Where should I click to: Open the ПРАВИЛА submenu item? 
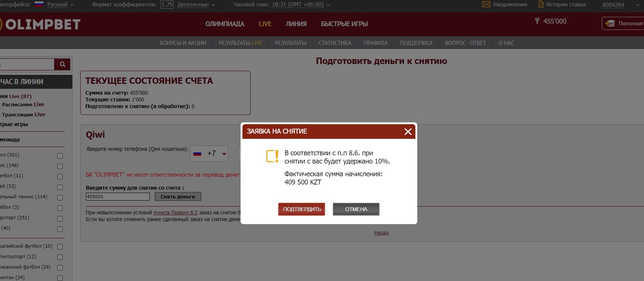pos(376,43)
